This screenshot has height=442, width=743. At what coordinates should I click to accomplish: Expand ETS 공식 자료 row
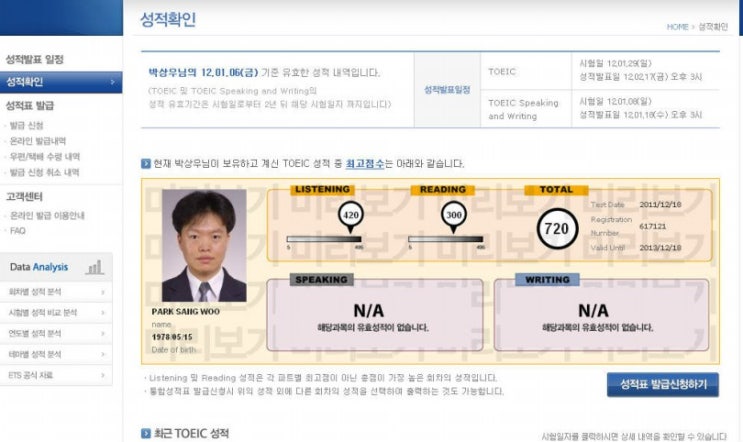[56, 375]
